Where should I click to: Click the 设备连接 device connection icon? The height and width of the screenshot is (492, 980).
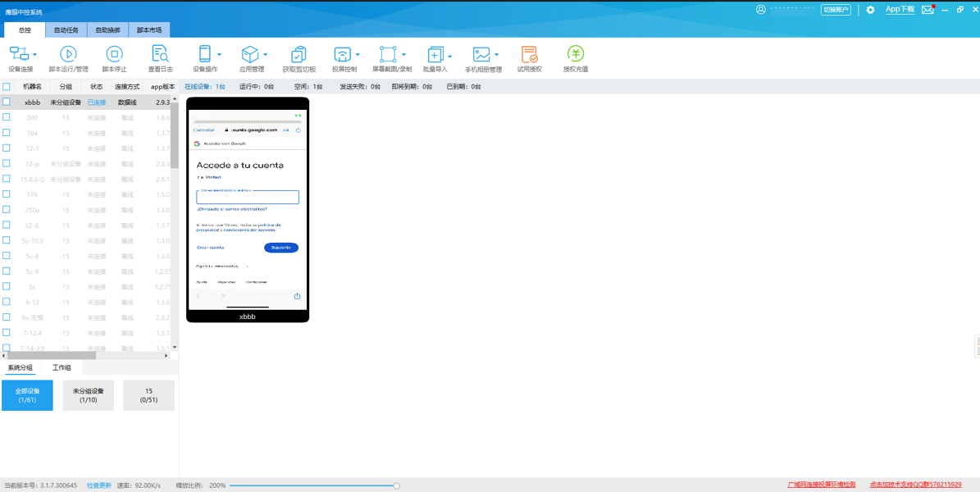[20, 54]
